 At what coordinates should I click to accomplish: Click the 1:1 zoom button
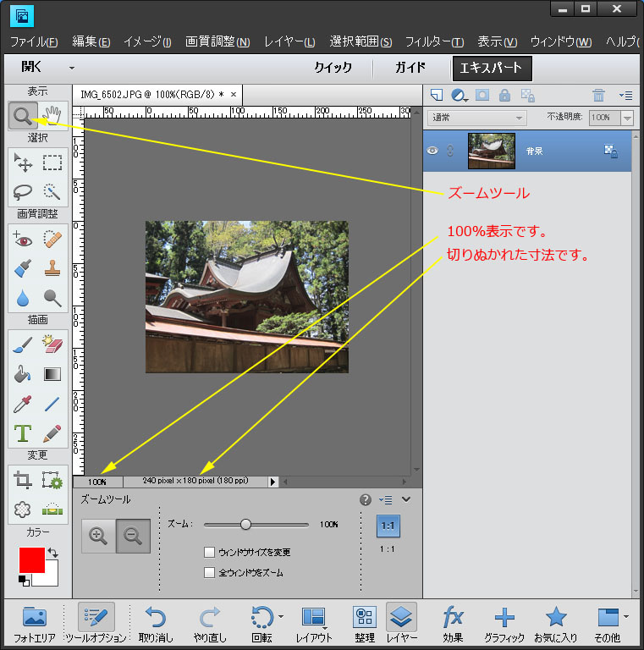388,526
